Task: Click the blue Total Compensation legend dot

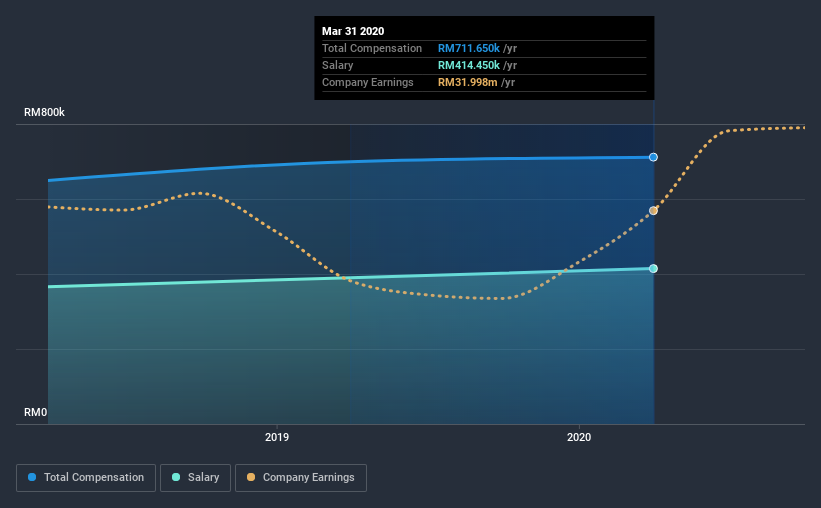Action: pos(32,477)
